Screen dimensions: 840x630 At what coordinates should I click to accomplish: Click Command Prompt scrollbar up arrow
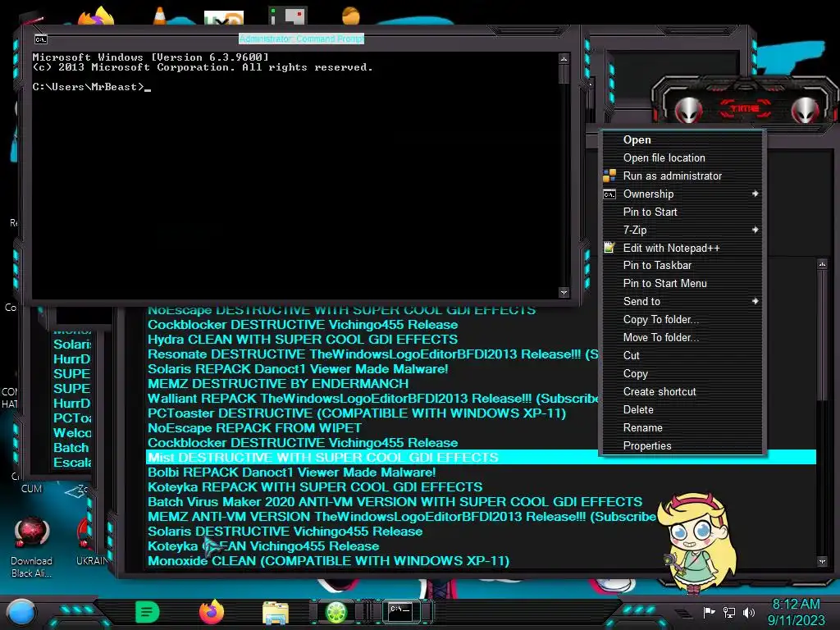click(x=564, y=58)
